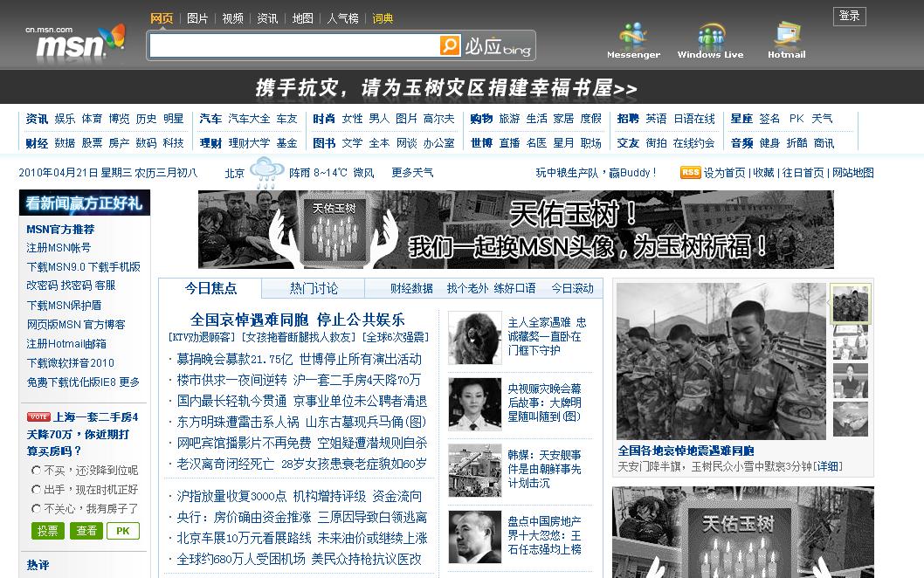Select the 地图 search tab
Screen dimensions: 924x578
(x=303, y=18)
